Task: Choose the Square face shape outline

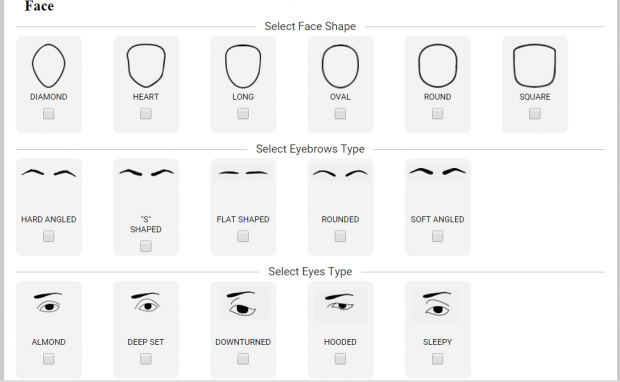Action: (535, 66)
